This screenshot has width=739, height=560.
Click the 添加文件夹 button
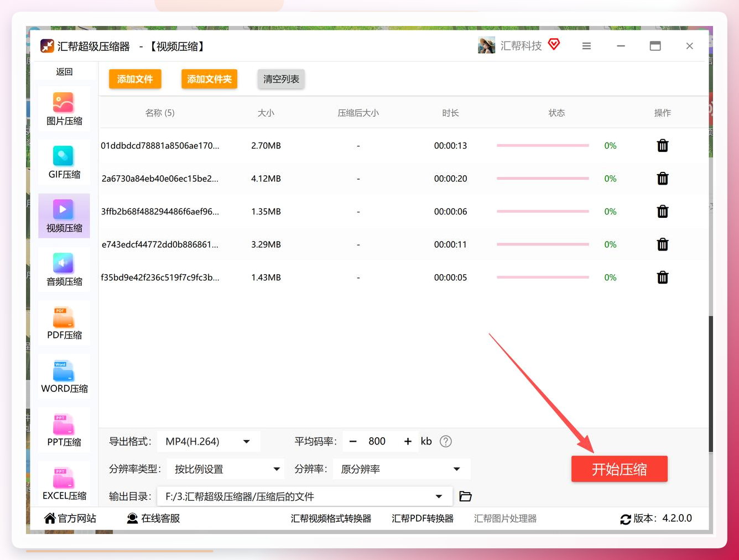coord(209,79)
